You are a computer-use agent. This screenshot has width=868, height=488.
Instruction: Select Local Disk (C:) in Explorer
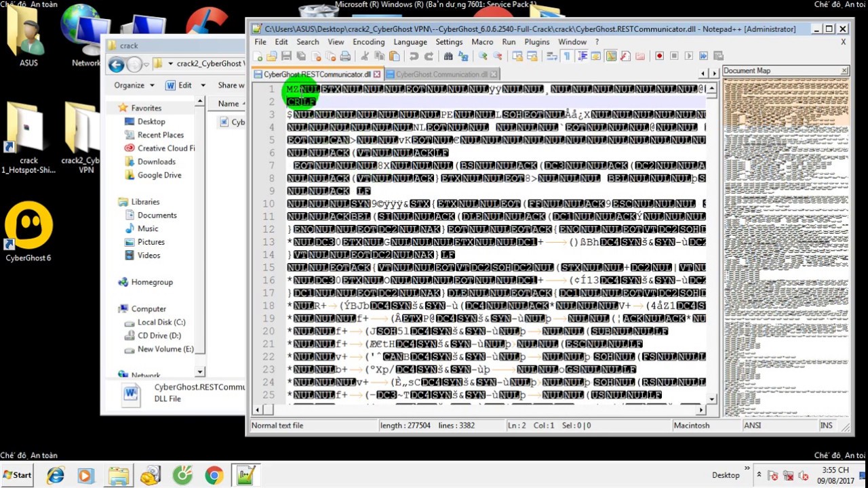click(161, 323)
